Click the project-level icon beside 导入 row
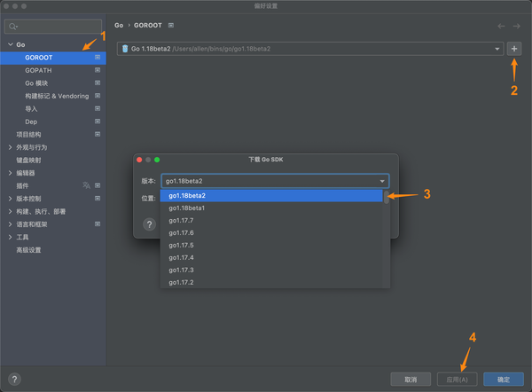This screenshot has width=532, height=392. click(x=98, y=108)
